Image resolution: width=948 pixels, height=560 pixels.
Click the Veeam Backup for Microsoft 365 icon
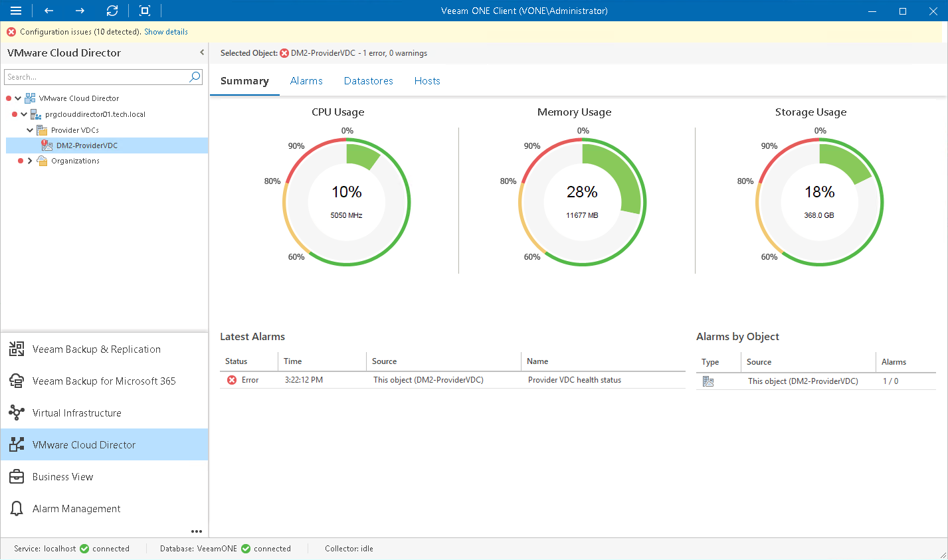point(17,381)
